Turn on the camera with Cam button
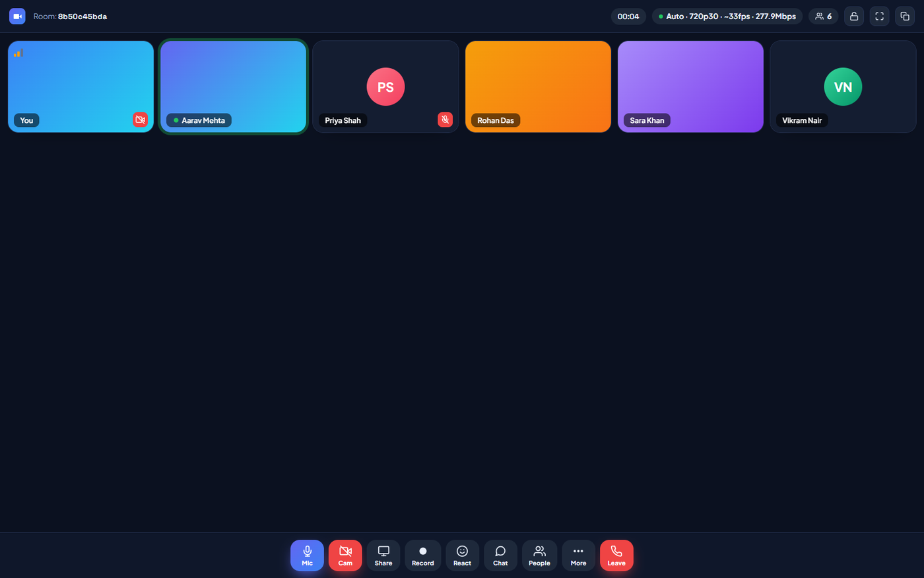 tap(345, 556)
